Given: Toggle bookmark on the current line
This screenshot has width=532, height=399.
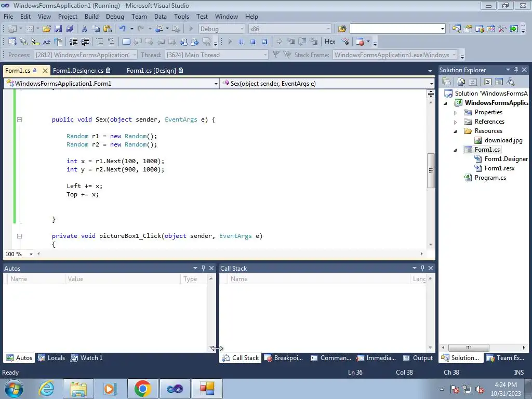Looking at the screenshot, I should 126,42.
